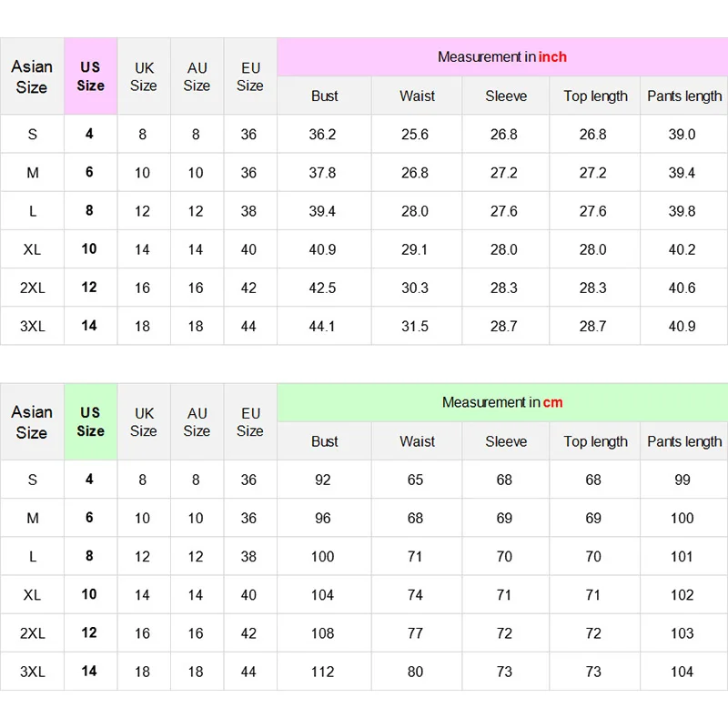This screenshot has height=728, width=728.
Task: Click pants length 103 in cm table
Action: [x=682, y=633]
